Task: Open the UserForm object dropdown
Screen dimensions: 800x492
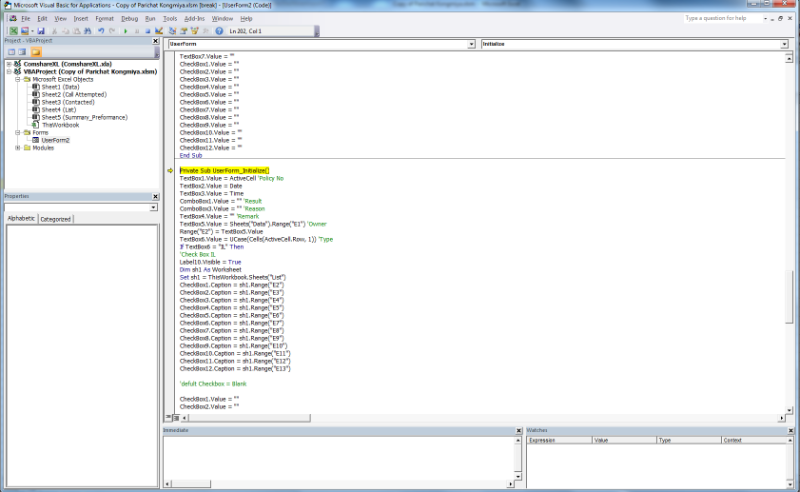Action: [x=471, y=45]
